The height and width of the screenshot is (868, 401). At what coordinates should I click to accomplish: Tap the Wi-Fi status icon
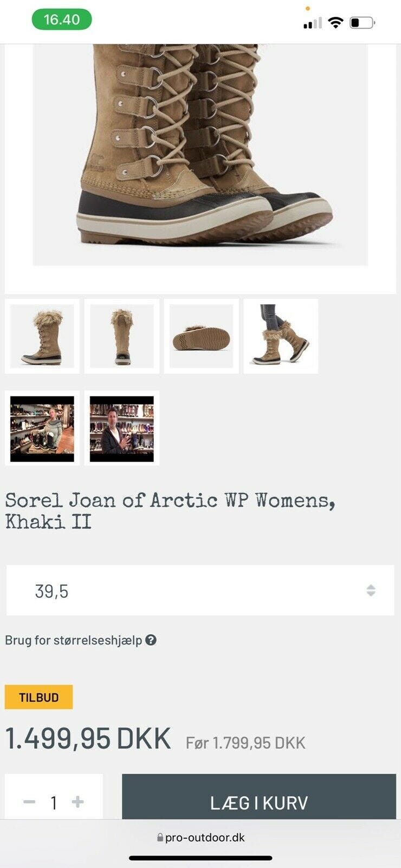(336, 22)
